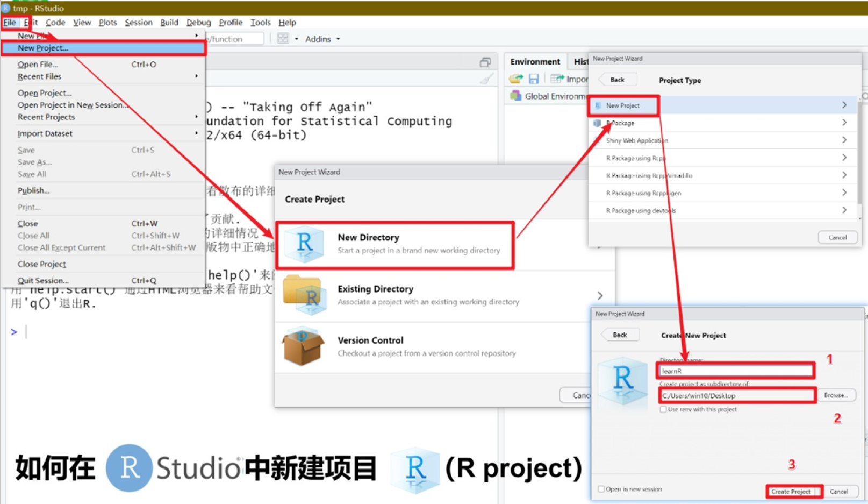
Task: Click the Browse... button
Action: (x=836, y=395)
